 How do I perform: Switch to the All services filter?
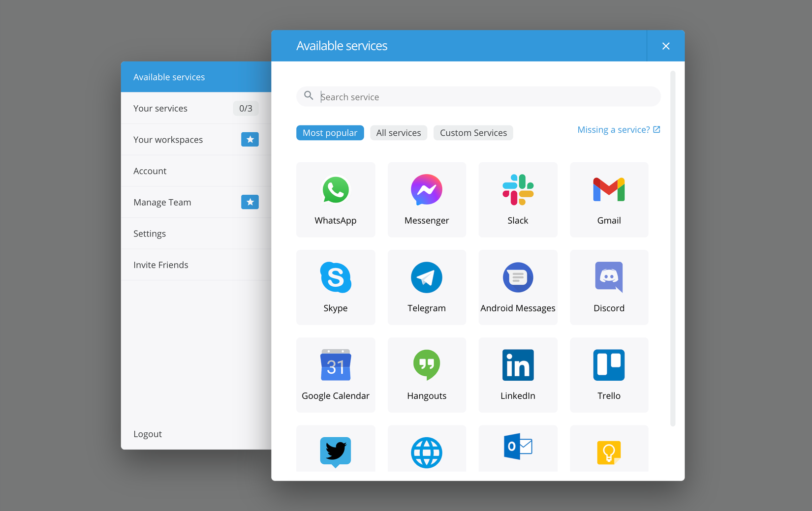pyautogui.click(x=399, y=133)
